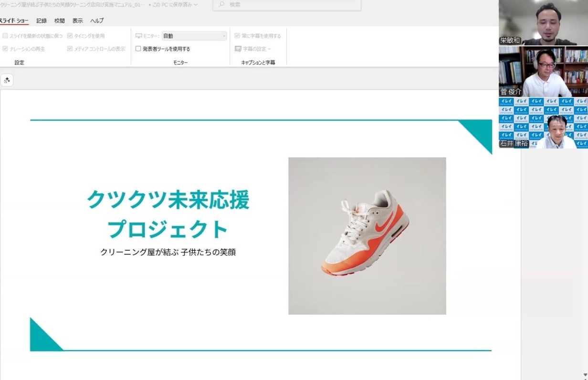This screenshot has width=588, height=380.
Task: Open the 記録 ribbon tab
Action: pyautogui.click(x=42, y=21)
